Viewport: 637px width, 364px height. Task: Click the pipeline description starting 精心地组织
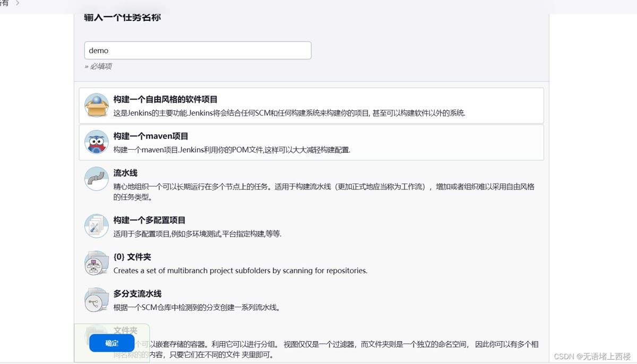[324, 192]
